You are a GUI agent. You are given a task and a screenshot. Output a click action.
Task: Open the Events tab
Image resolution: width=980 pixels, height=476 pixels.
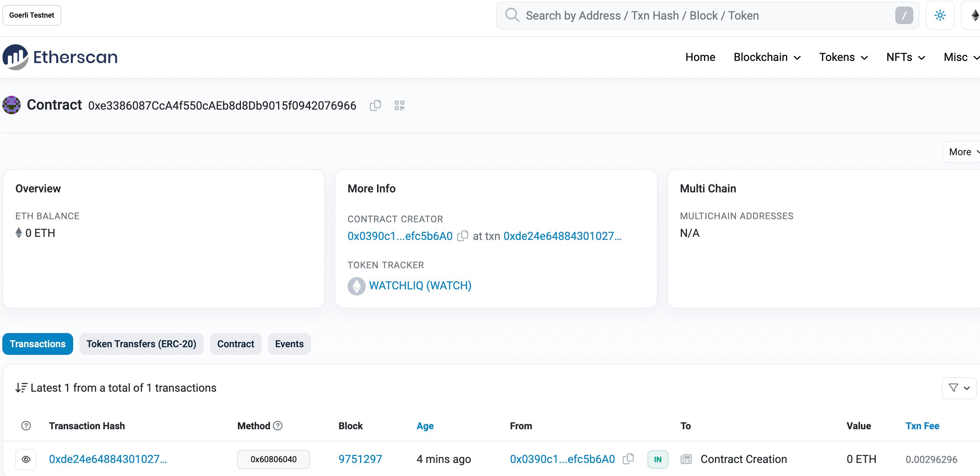pyautogui.click(x=289, y=344)
